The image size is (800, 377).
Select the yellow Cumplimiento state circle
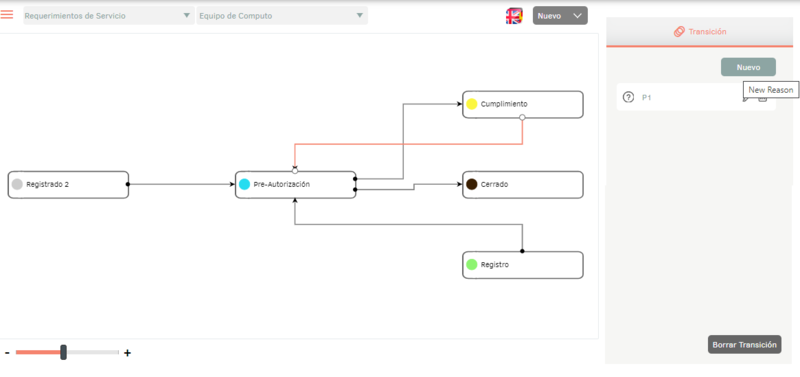point(471,104)
